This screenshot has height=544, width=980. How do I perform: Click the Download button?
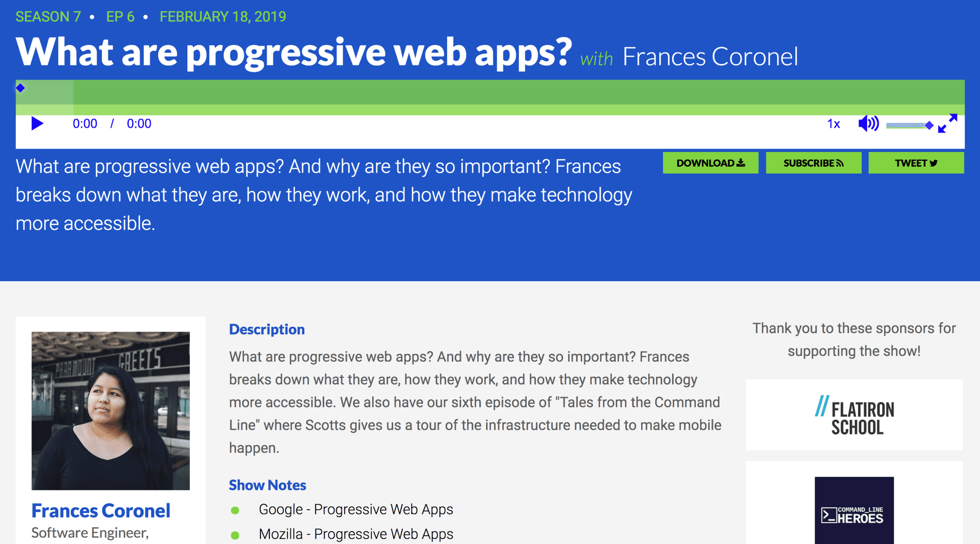coord(710,162)
